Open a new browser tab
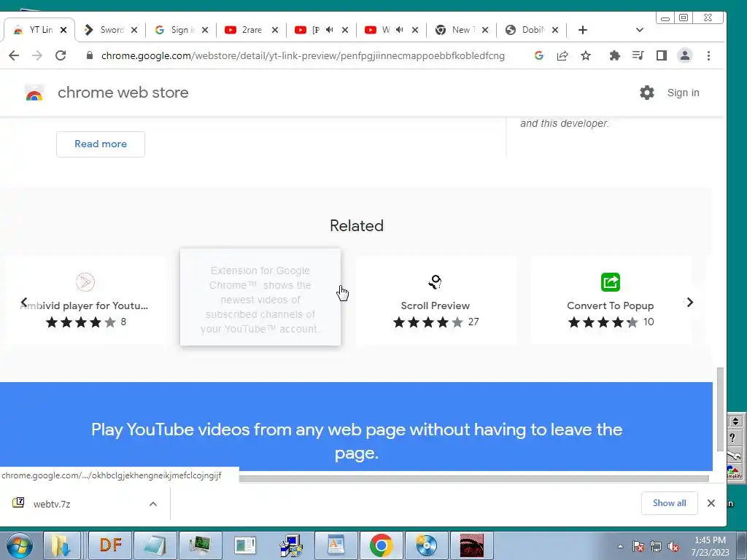Image resolution: width=747 pixels, height=560 pixels. (583, 30)
